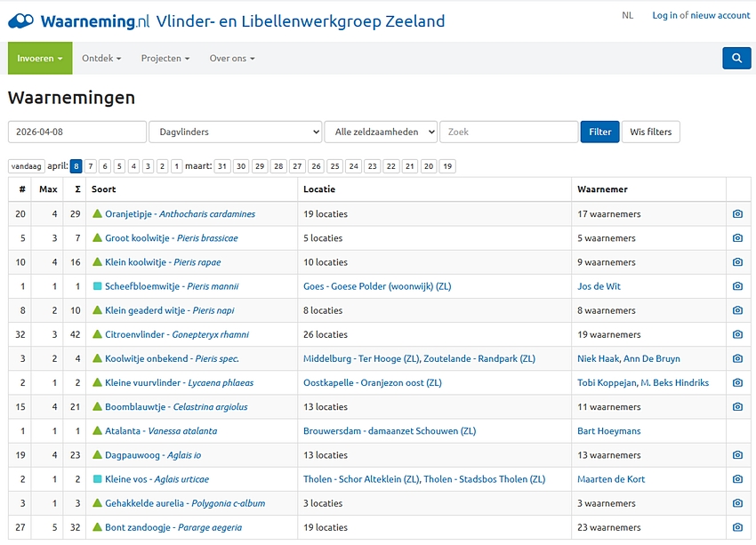Click the Log in link
The width and height of the screenshot is (756, 545).
667,15
